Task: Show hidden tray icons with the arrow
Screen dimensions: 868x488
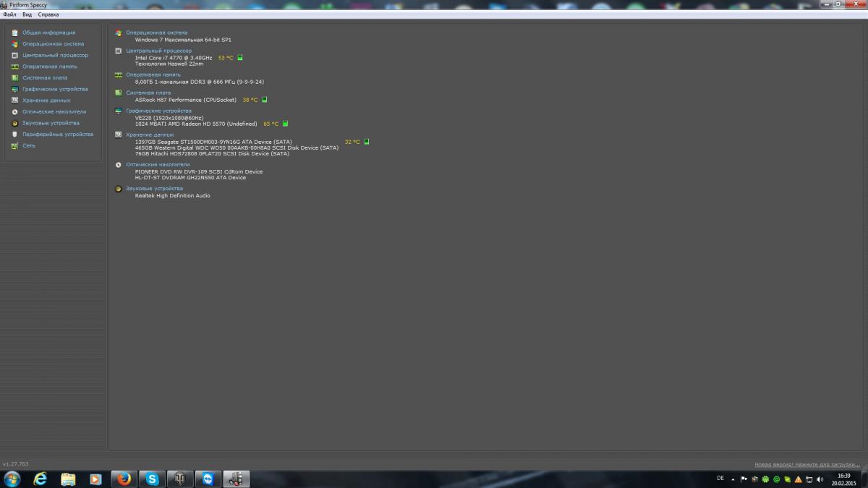Action: pos(733,479)
